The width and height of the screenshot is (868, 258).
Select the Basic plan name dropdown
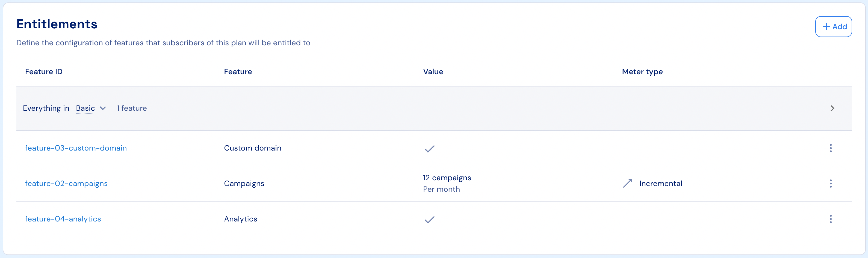point(85,108)
